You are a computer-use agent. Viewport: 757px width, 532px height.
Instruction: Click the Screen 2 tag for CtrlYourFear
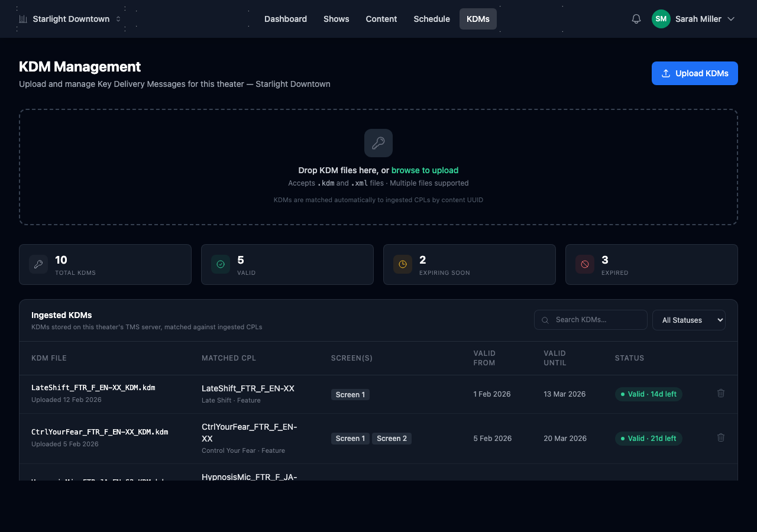click(x=392, y=439)
